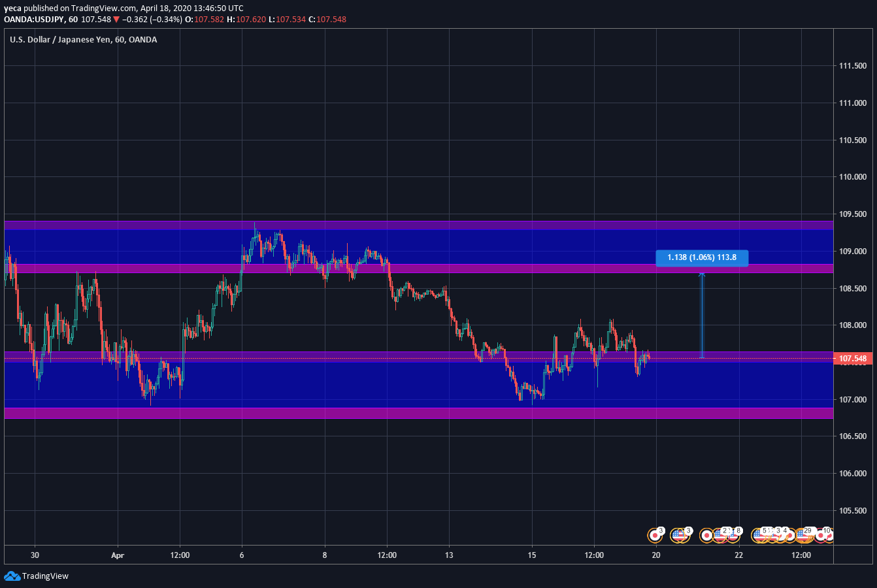The image size is (877, 588).
Task: Open the Japan flag event icon with badge 10
Action: (821, 535)
